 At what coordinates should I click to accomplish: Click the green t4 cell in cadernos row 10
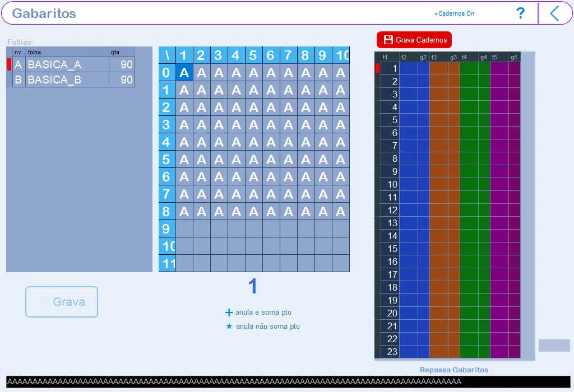[469, 184]
